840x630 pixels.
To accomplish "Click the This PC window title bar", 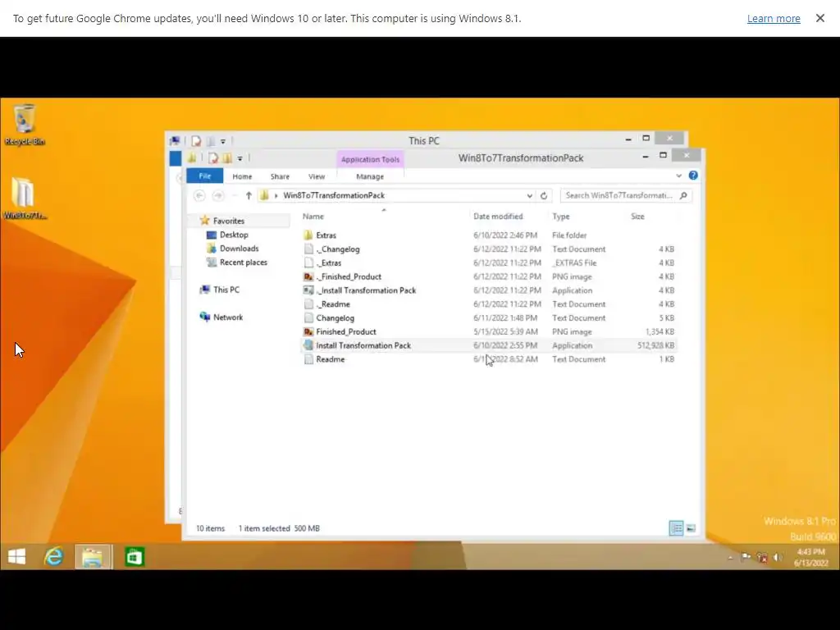I will (x=424, y=140).
